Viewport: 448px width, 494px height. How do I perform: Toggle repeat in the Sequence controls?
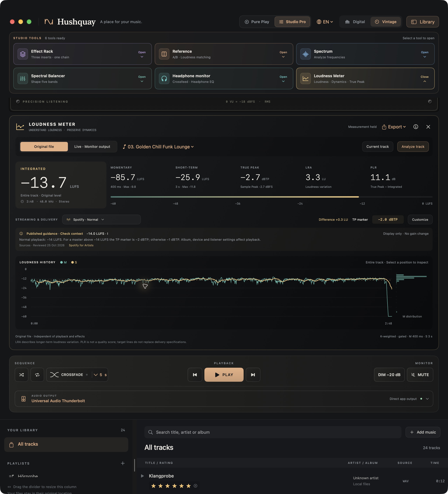tap(37, 375)
